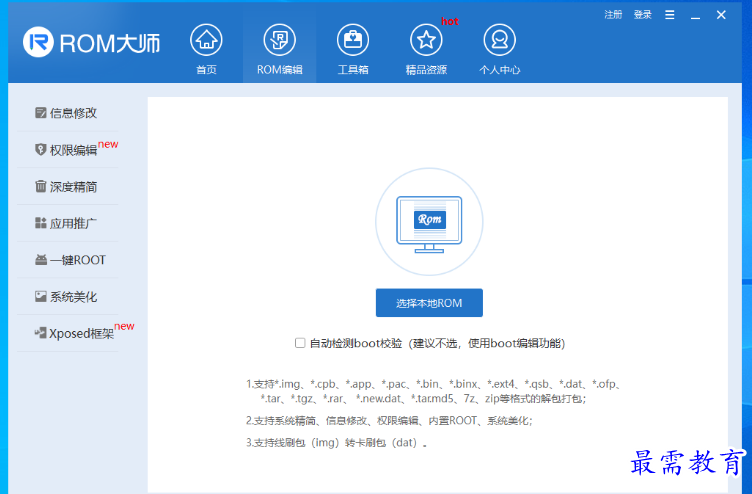Close the ROM大师 window

(721, 15)
